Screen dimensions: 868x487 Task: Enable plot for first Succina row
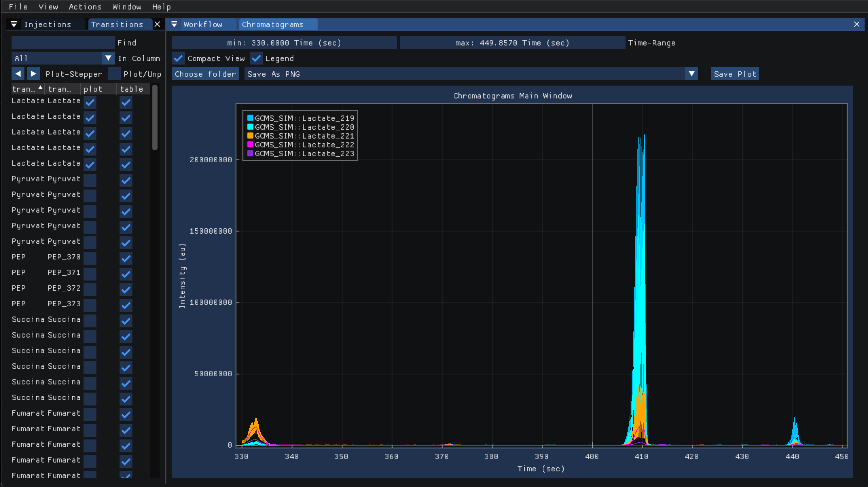tap(90, 321)
